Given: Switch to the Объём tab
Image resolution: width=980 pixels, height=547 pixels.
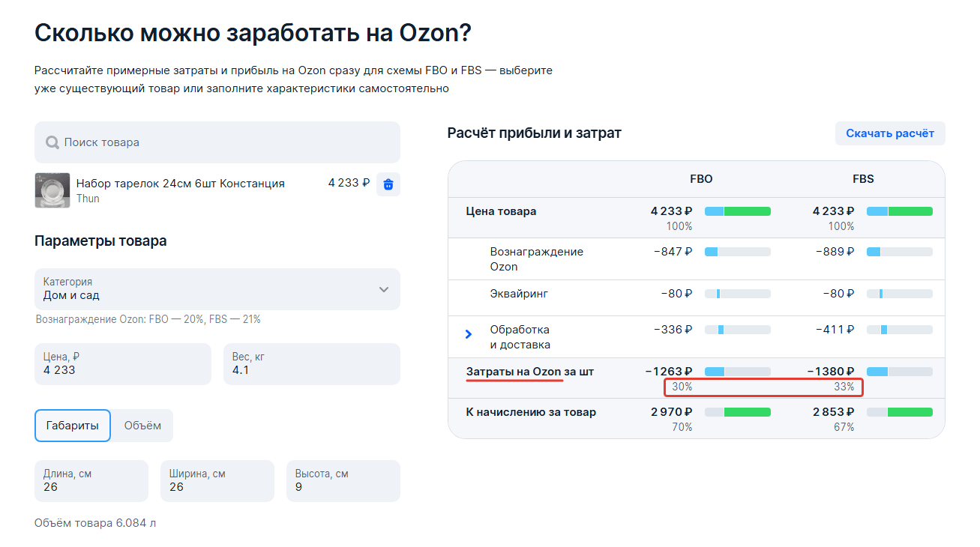Looking at the screenshot, I should (x=142, y=426).
